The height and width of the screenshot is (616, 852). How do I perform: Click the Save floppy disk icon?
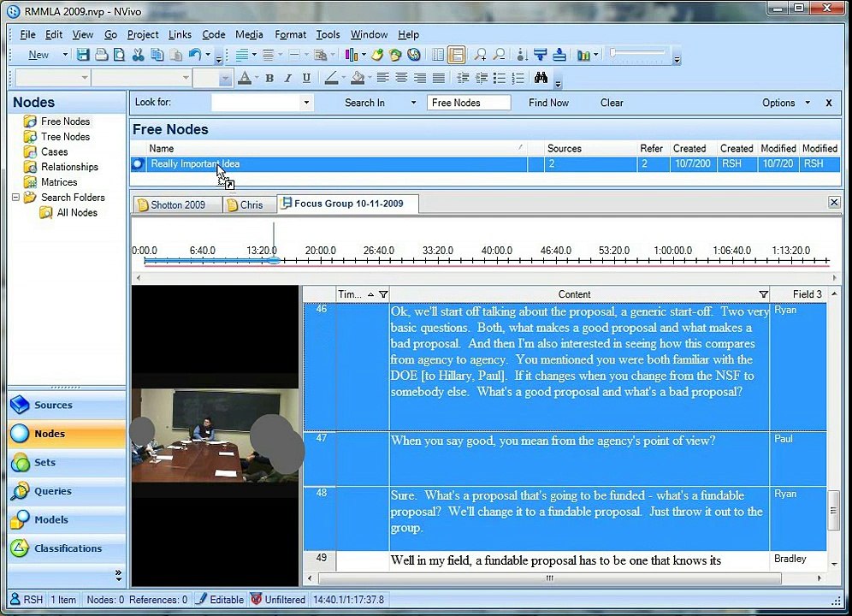tap(83, 55)
